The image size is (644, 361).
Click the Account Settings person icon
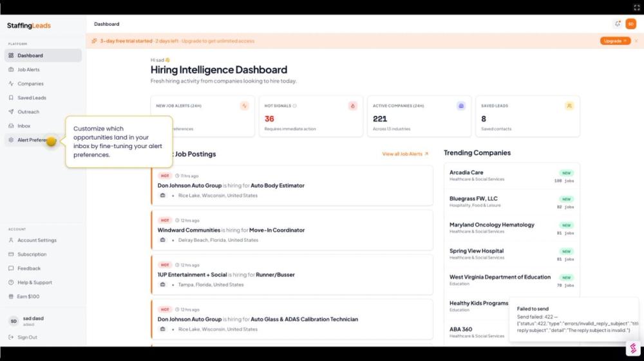coord(11,240)
